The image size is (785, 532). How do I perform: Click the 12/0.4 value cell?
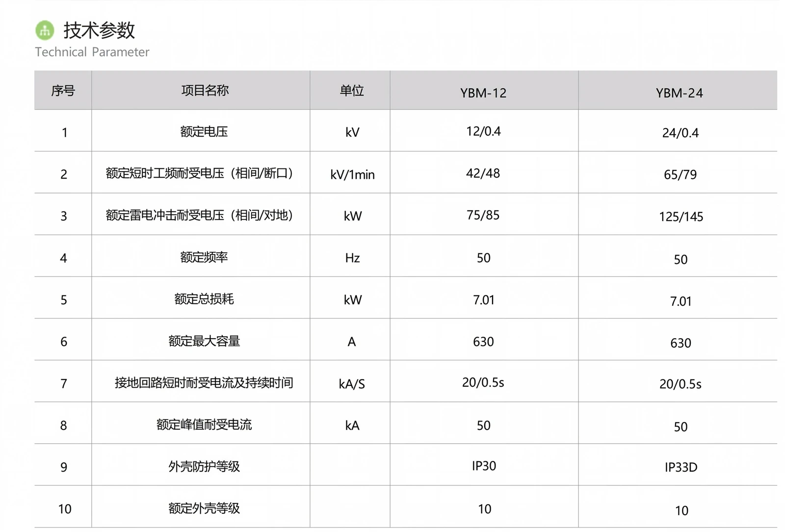[x=483, y=131]
